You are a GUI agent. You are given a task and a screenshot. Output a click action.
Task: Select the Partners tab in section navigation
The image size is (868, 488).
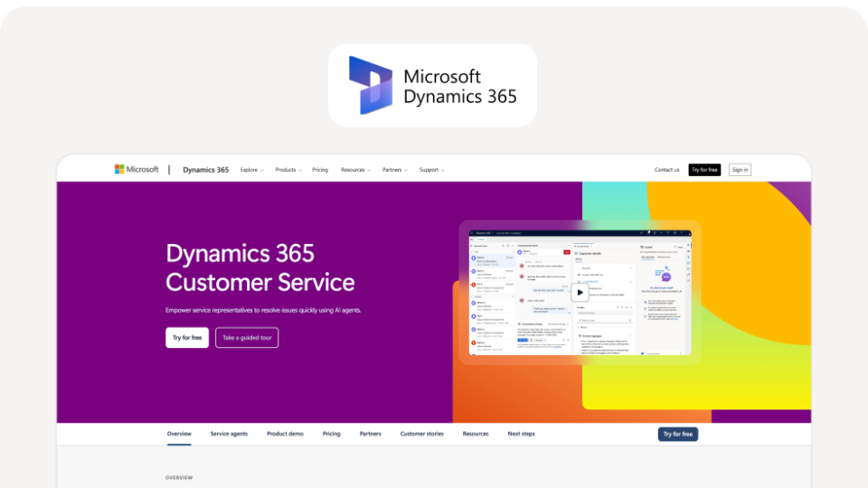tap(371, 434)
